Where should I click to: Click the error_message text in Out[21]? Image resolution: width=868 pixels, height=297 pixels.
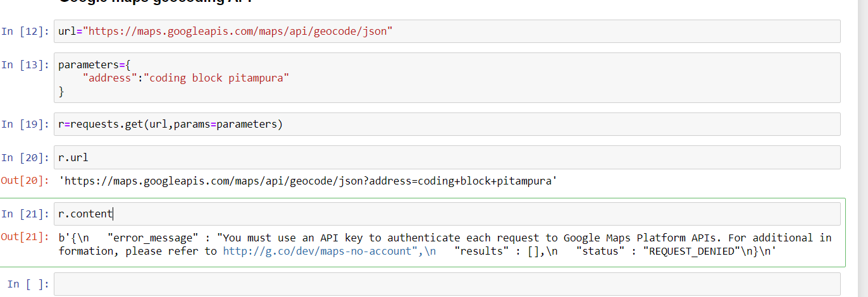point(151,238)
